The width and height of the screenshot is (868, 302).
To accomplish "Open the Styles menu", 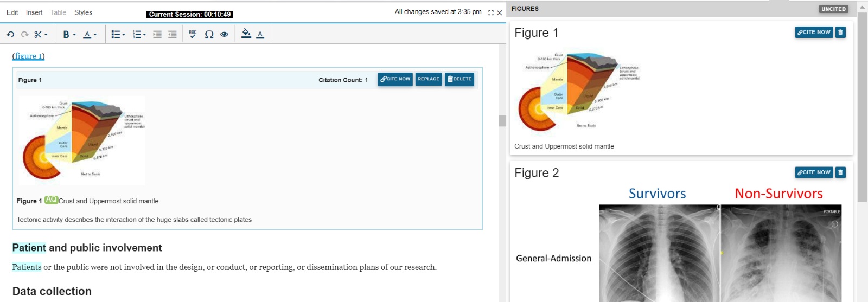I will tap(83, 12).
